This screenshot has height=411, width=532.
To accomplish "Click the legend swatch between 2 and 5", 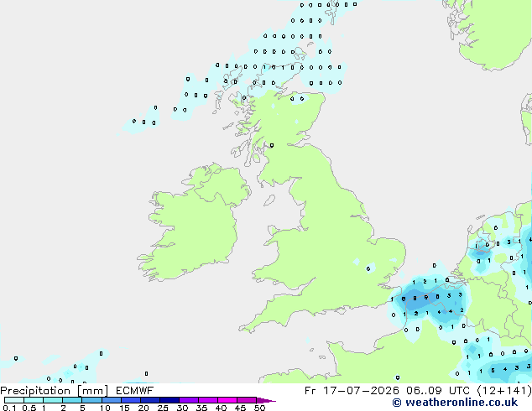I will pos(72,400).
